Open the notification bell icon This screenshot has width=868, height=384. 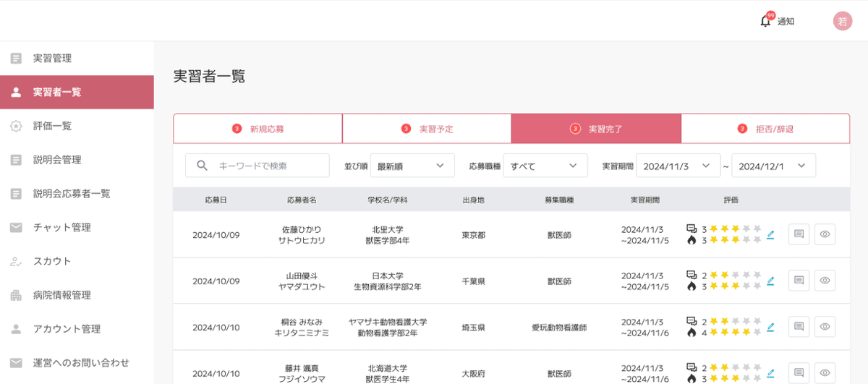pos(765,21)
